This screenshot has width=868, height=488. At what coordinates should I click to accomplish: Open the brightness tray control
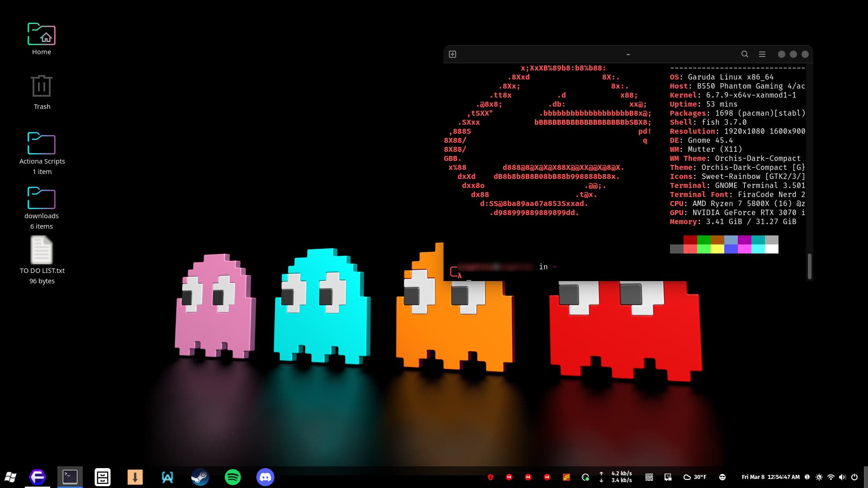(x=819, y=477)
